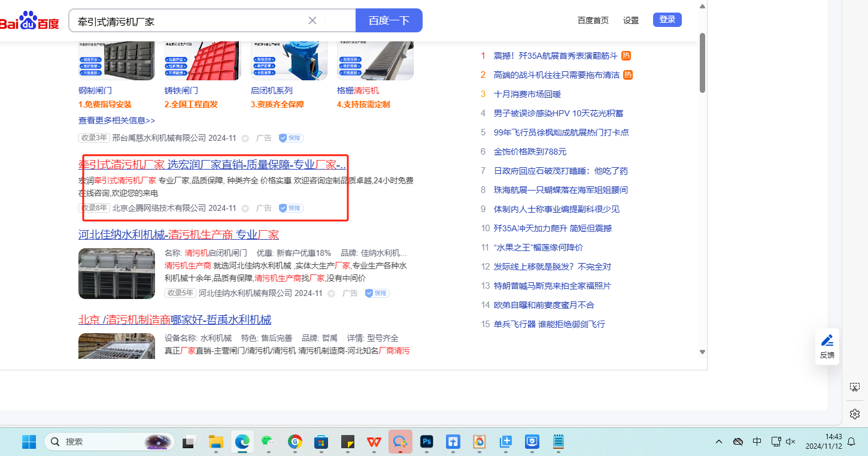Open the volume control in system tray

point(791,442)
